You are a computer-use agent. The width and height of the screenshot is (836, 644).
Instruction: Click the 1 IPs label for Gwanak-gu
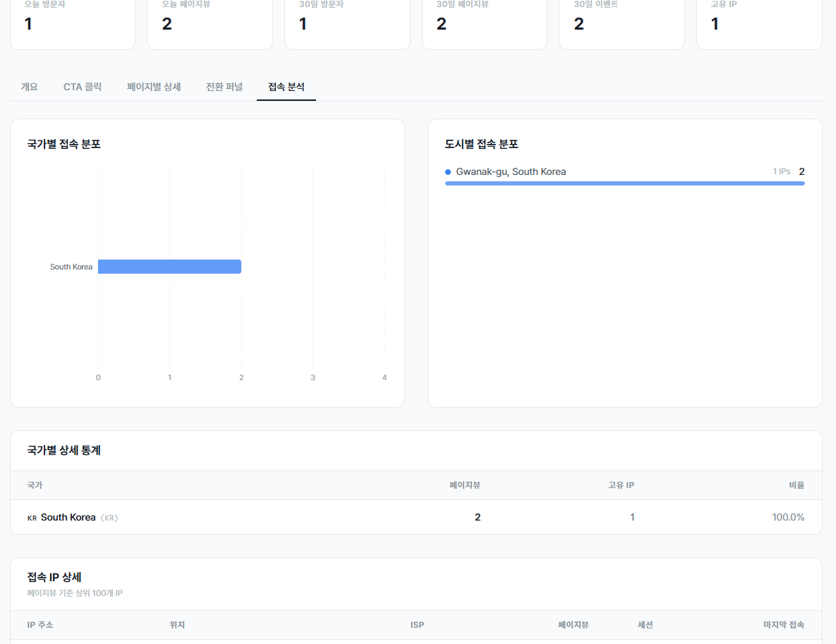click(x=782, y=171)
